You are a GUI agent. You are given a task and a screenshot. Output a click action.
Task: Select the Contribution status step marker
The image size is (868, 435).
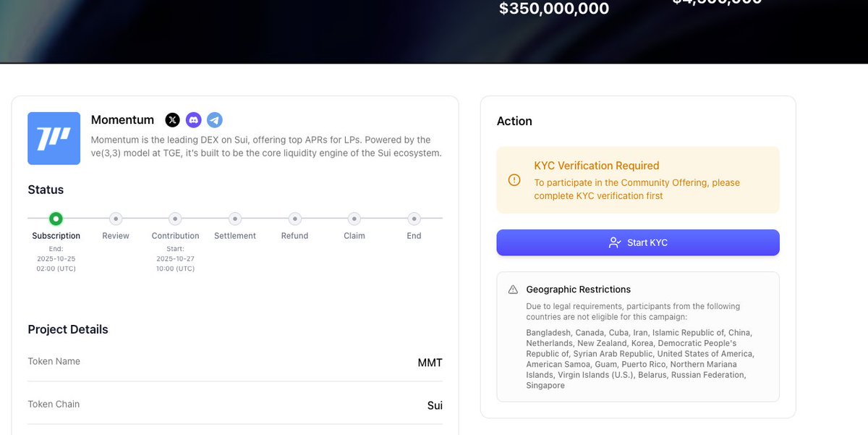coord(175,219)
